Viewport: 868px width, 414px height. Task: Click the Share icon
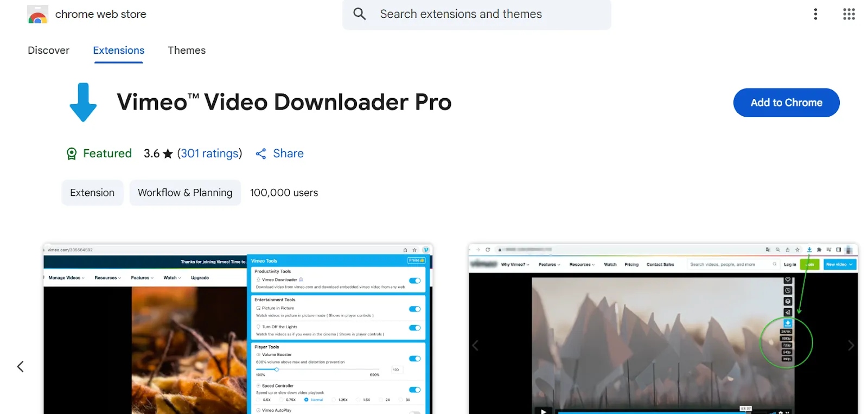pos(261,154)
